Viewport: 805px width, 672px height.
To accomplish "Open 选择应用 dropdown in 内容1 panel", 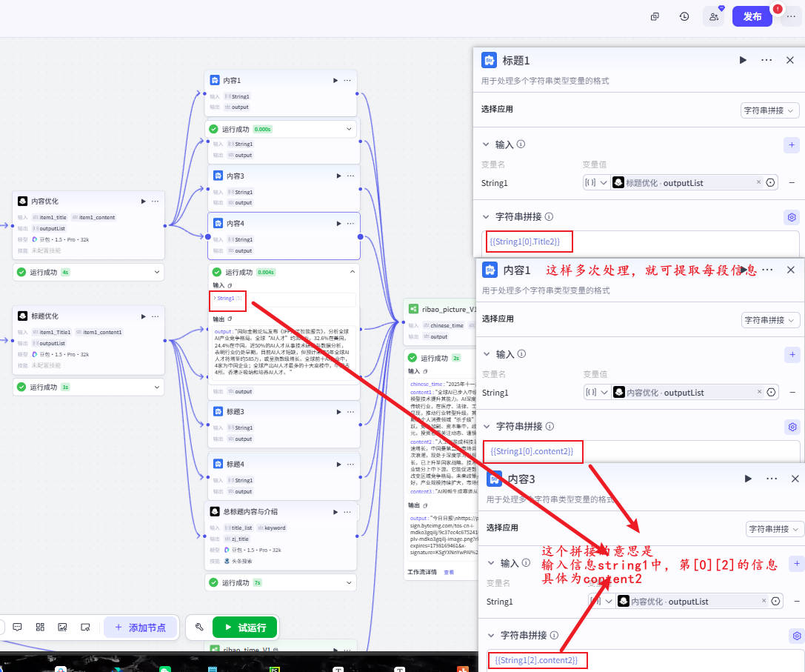I will 771,320.
